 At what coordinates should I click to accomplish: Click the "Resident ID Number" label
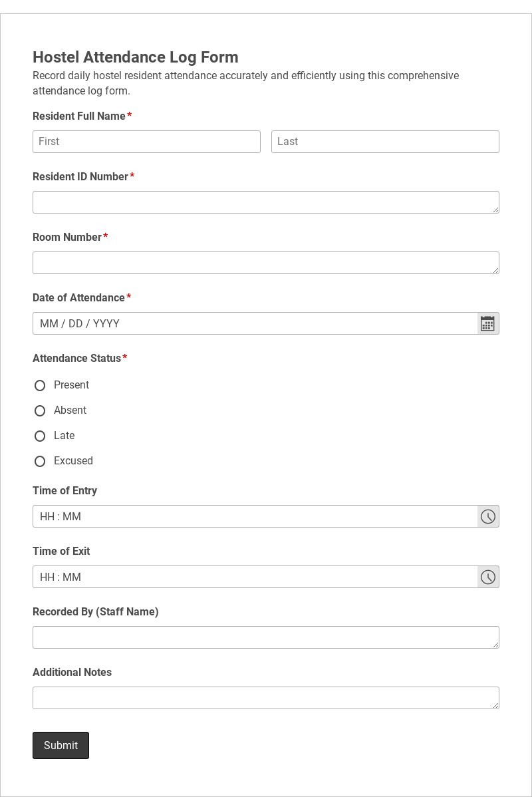[x=80, y=176]
